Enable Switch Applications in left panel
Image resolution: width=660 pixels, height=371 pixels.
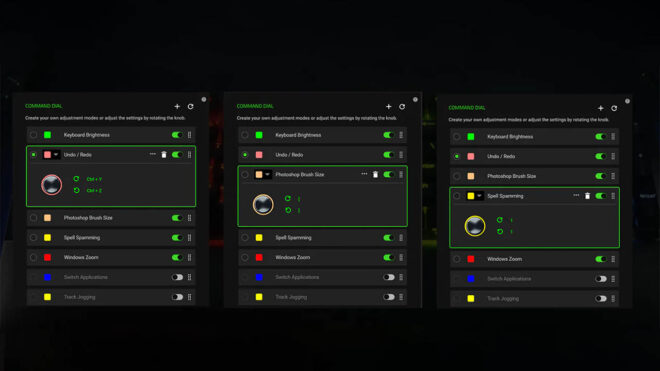click(177, 277)
